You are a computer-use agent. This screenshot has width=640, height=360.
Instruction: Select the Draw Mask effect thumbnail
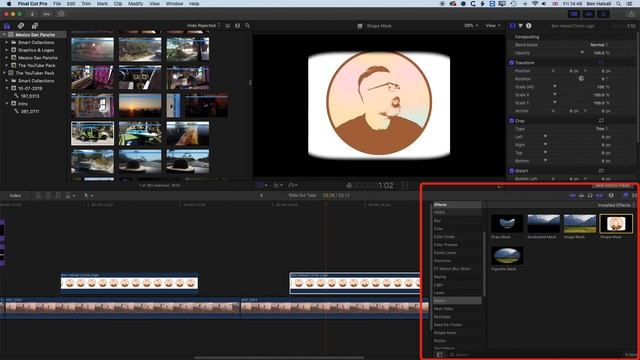(x=507, y=224)
